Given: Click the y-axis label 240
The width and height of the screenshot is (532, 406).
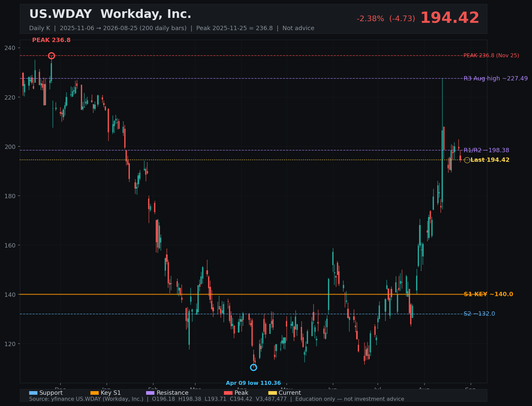Looking at the screenshot, I should 10,48.
